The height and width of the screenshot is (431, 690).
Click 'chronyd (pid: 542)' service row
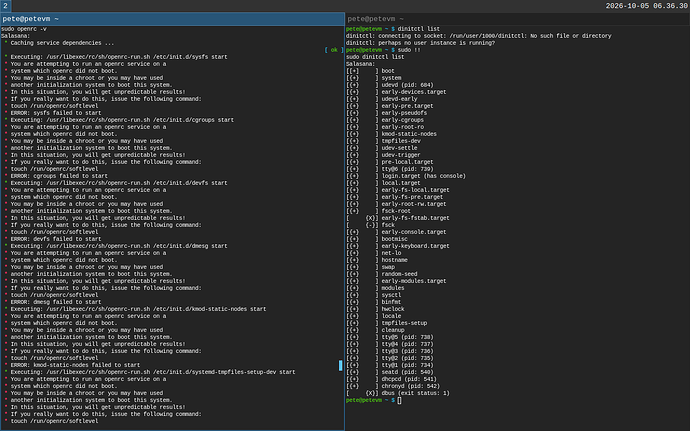393,386
